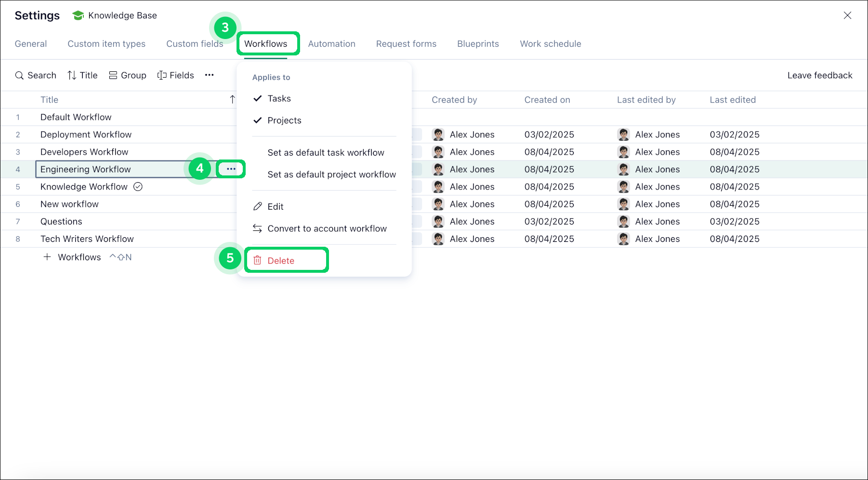Image resolution: width=868 pixels, height=480 pixels.
Task: Click the plus icon to add a Workflow
Action: click(x=47, y=257)
